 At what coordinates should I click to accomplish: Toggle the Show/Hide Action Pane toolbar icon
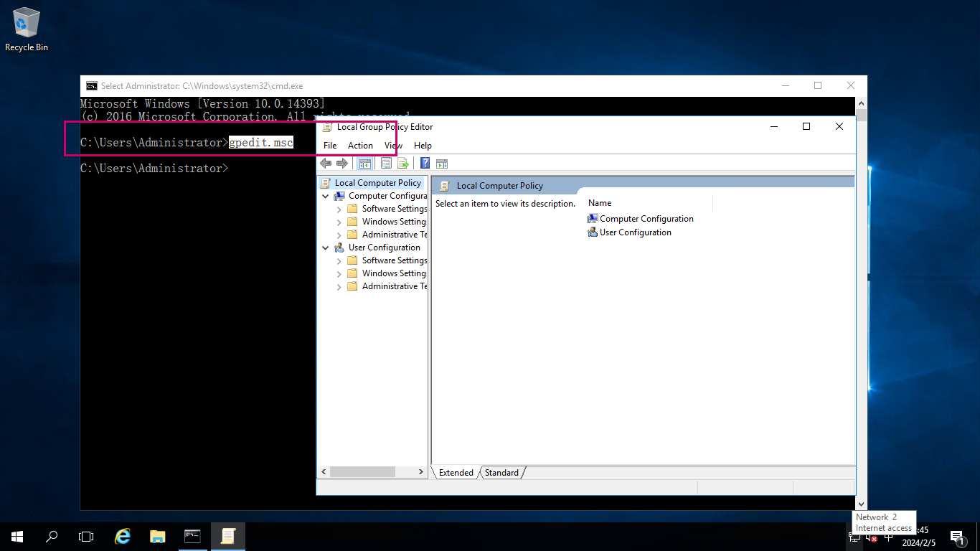[442, 164]
